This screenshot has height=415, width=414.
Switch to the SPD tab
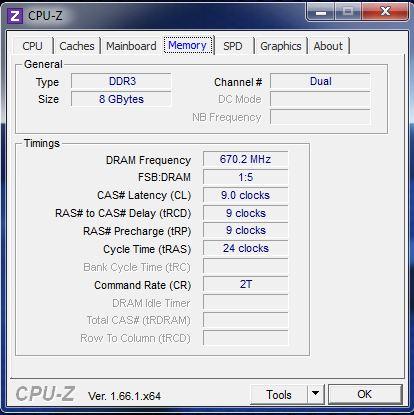tap(233, 46)
